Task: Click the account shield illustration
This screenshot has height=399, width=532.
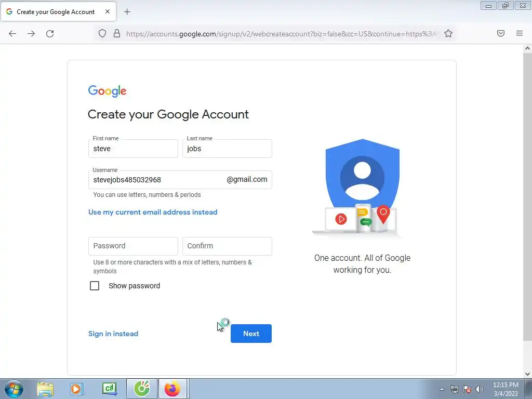Action: [x=362, y=187]
